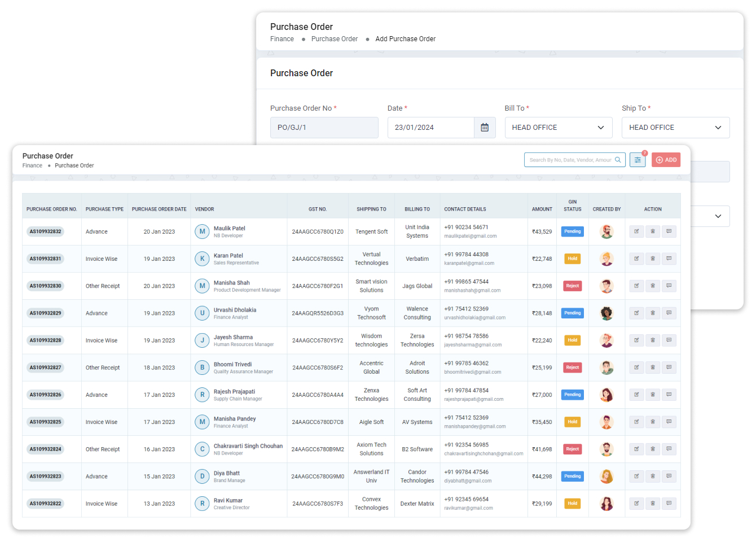Edit Rajesh Prajapati's purchase order
Viewport: 756px width, 542px height.
click(636, 395)
